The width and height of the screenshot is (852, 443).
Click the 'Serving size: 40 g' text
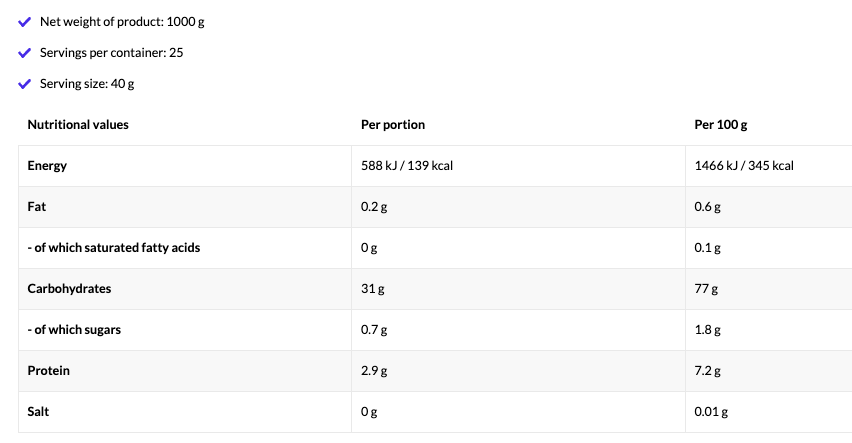(x=87, y=83)
